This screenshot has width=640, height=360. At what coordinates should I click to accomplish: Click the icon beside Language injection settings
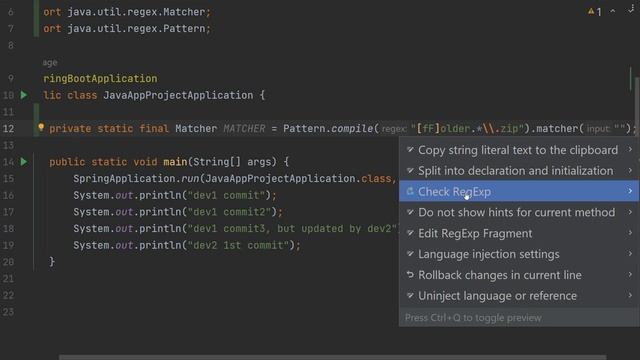[410, 254]
